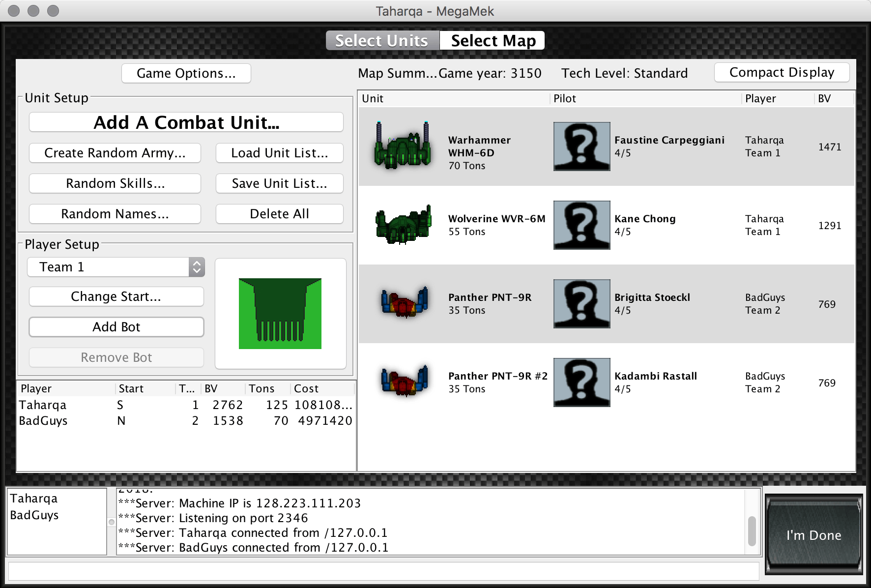Image resolution: width=871 pixels, height=588 pixels.
Task: Click Delete All units button
Action: point(280,214)
